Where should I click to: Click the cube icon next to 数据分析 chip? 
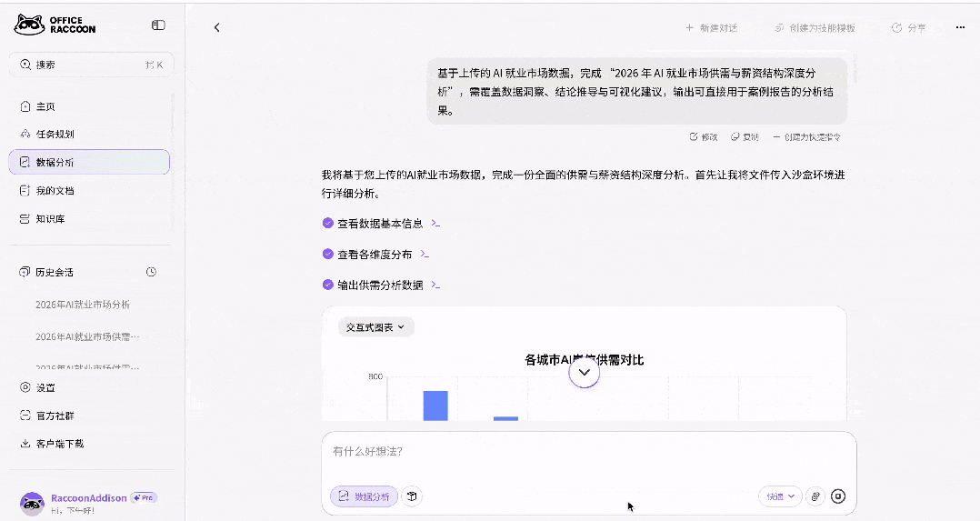coord(412,496)
